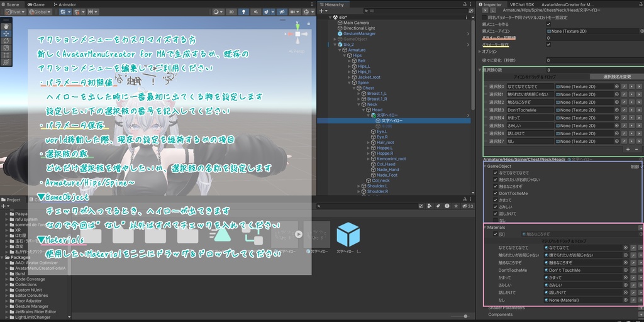Select the blue 文字ヘイロー prefab thumbnail
This screenshot has width=644, height=322.
(348, 235)
